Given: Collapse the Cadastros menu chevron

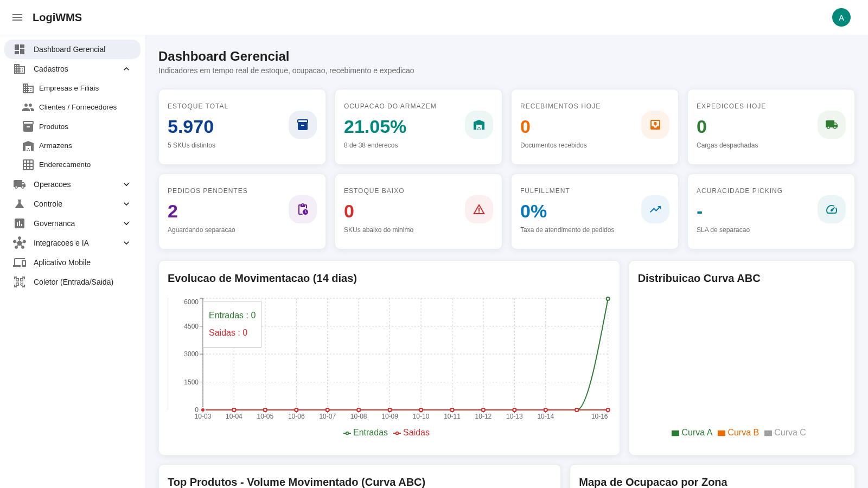Looking at the screenshot, I should pyautogui.click(x=126, y=69).
